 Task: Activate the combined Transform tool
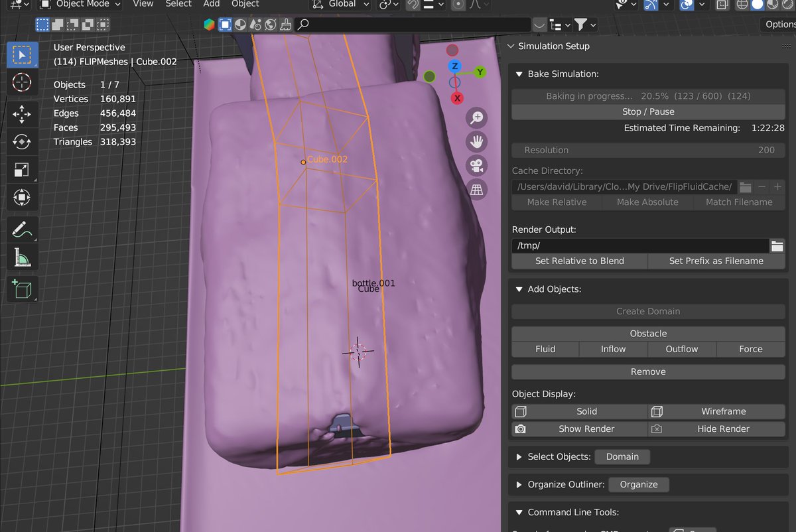point(22,197)
